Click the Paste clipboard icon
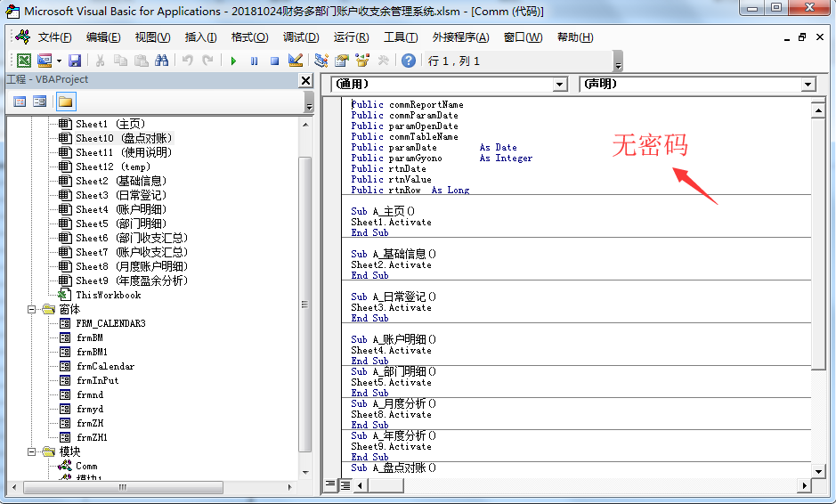The width and height of the screenshot is (836, 504). (142, 61)
